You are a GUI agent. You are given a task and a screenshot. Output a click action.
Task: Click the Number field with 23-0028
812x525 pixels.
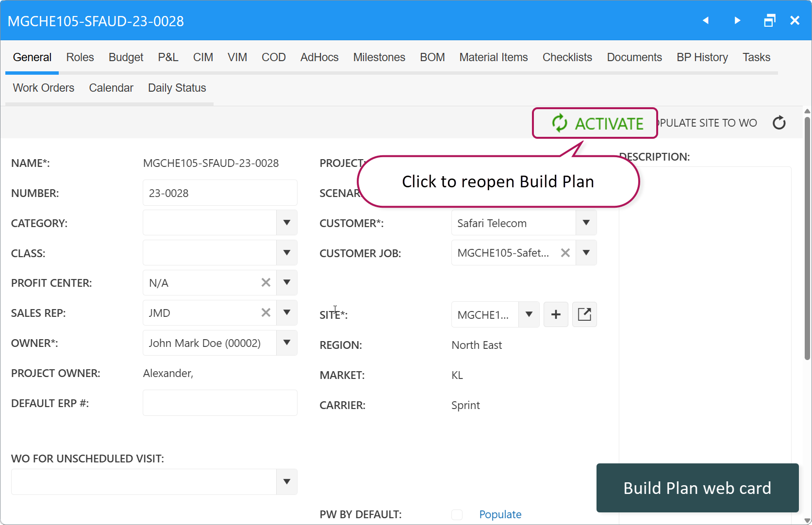[220, 193]
